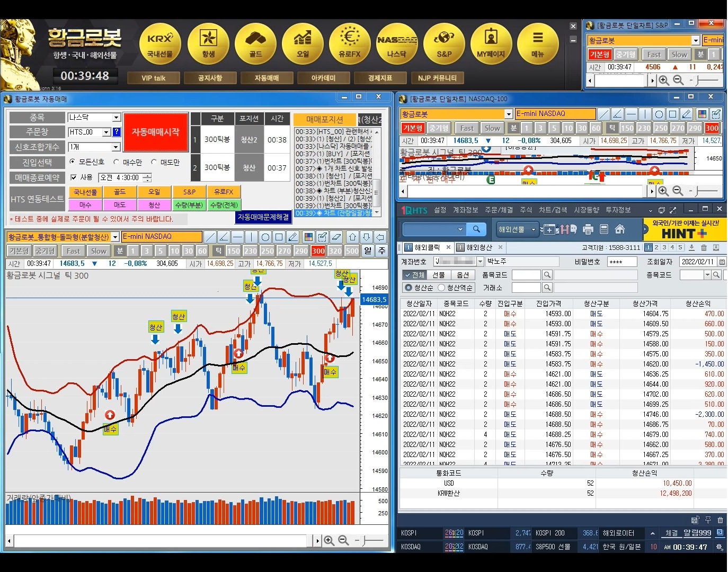Toggle 전체 filter button in HTS
This screenshot has width=728, height=572.
414,275
